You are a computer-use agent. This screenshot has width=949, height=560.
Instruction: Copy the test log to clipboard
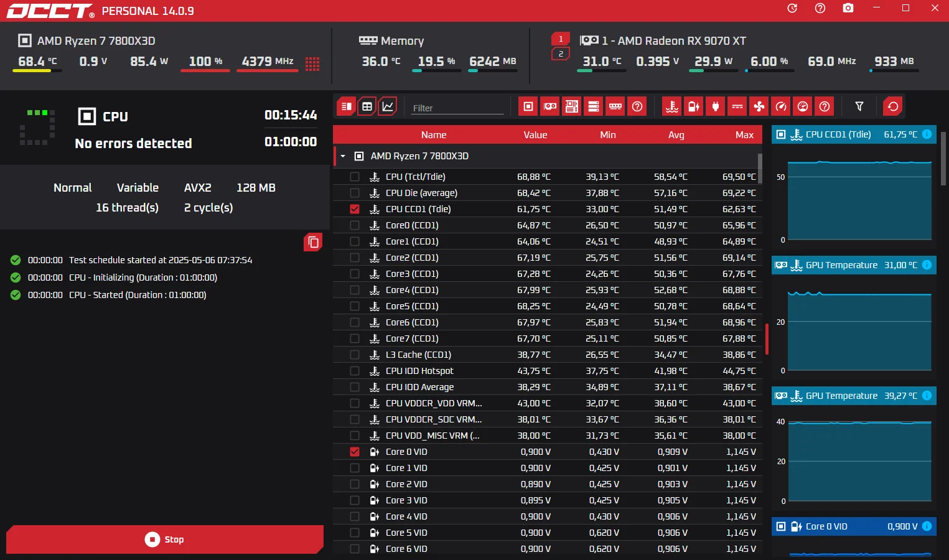313,242
